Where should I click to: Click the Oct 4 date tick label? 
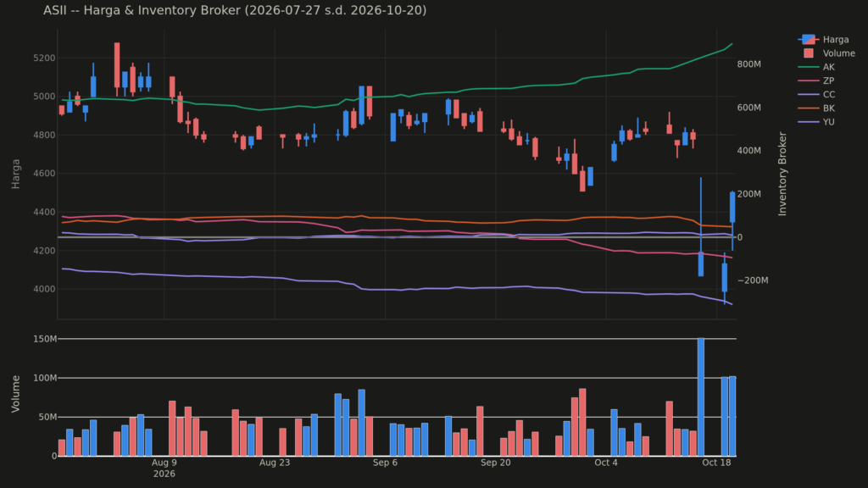tap(605, 463)
